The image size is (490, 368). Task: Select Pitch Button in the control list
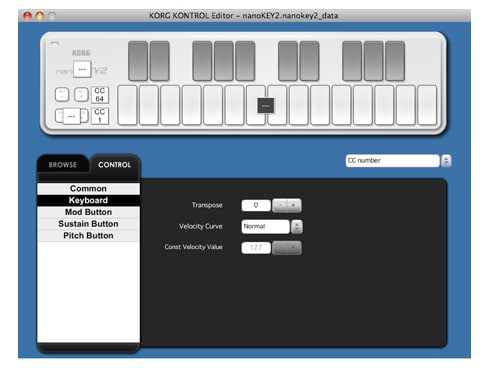[x=88, y=236]
